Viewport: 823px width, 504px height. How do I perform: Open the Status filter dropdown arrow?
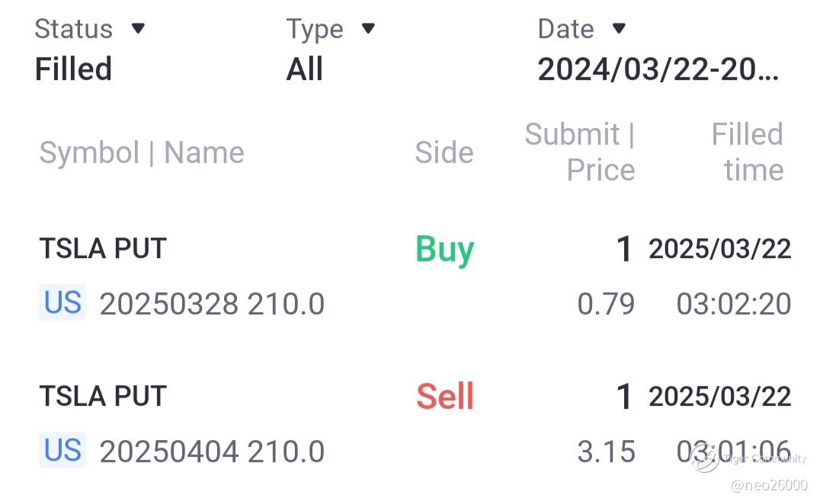tap(138, 29)
